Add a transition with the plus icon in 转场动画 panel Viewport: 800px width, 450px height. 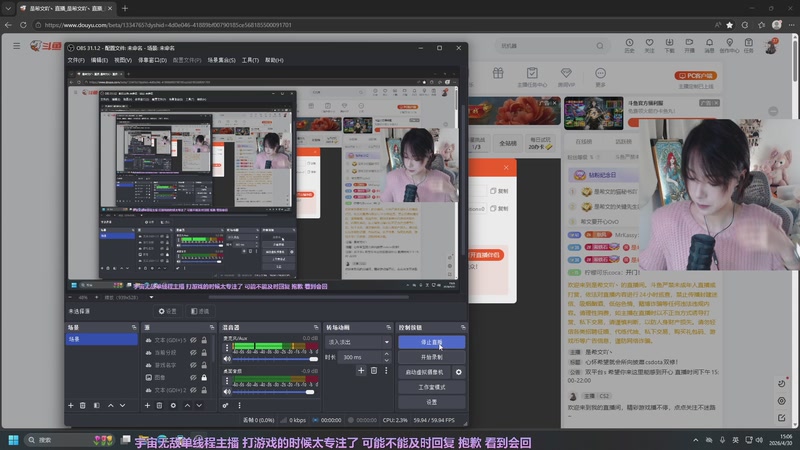click(361, 370)
